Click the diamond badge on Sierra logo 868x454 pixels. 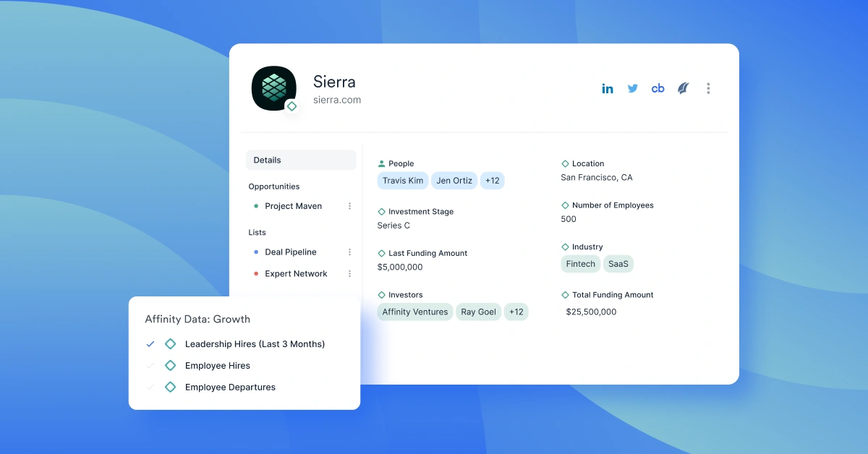point(292,106)
